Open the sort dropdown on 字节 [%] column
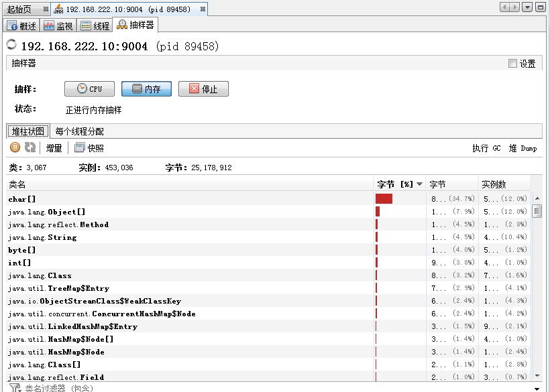 419,184
